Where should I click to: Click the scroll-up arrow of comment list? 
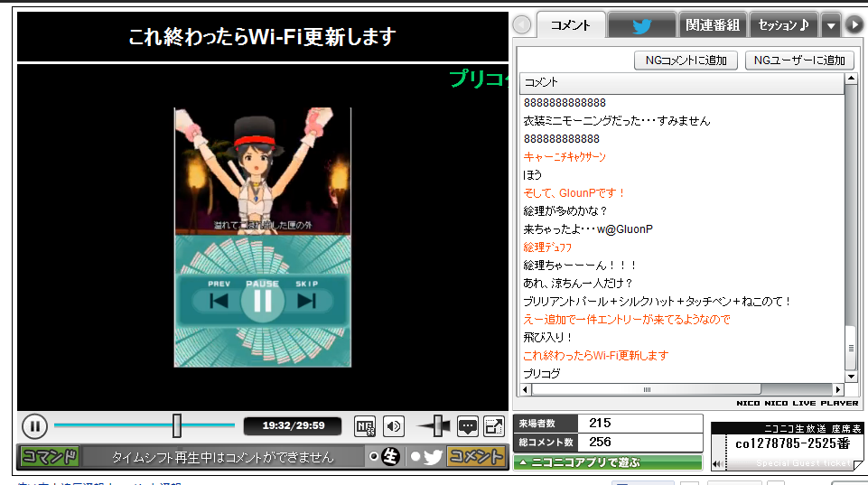click(851, 79)
